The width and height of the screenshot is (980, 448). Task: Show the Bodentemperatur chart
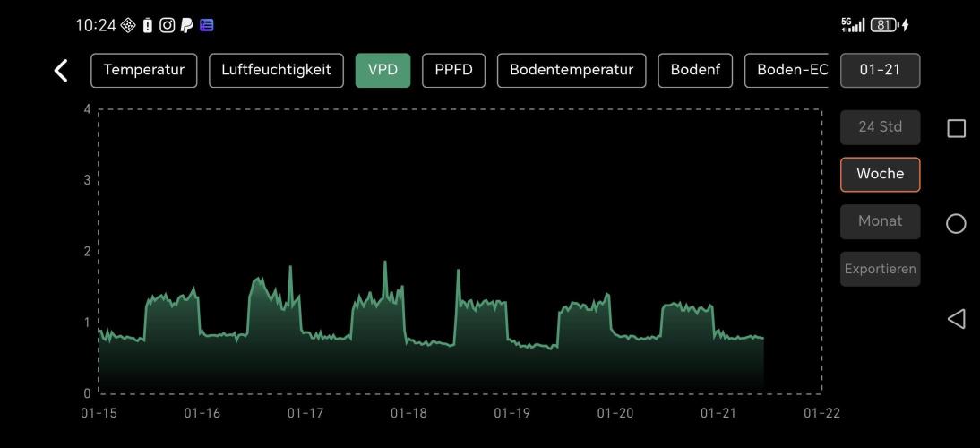tap(571, 70)
